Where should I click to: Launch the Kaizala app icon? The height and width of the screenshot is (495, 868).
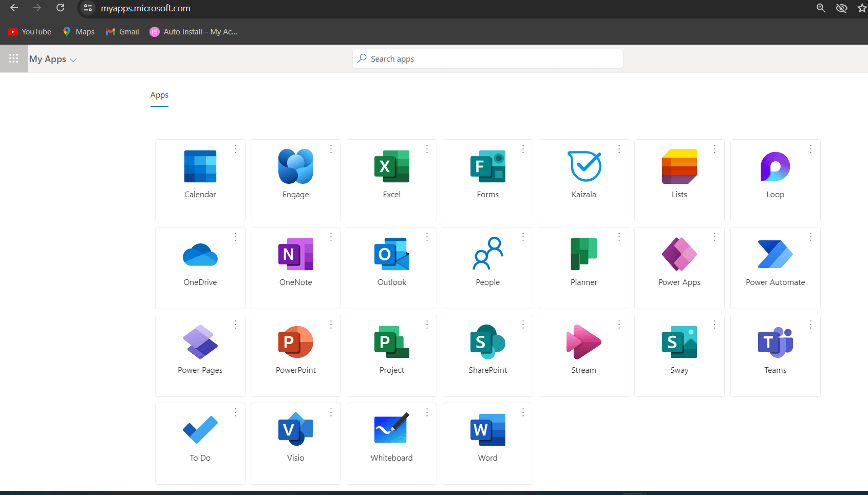584,166
